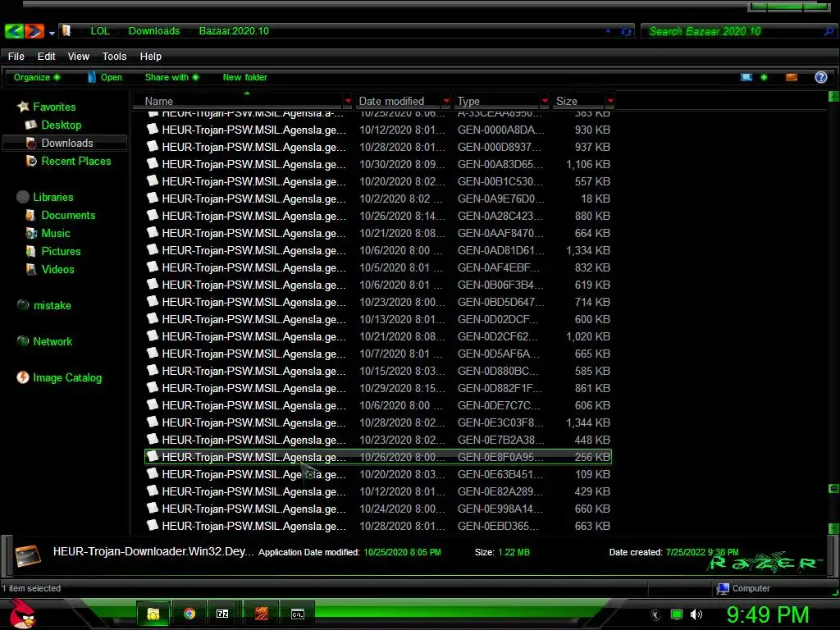The height and width of the screenshot is (630, 840).
Task: Click file icon of the 109 KB row
Action: (153, 473)
